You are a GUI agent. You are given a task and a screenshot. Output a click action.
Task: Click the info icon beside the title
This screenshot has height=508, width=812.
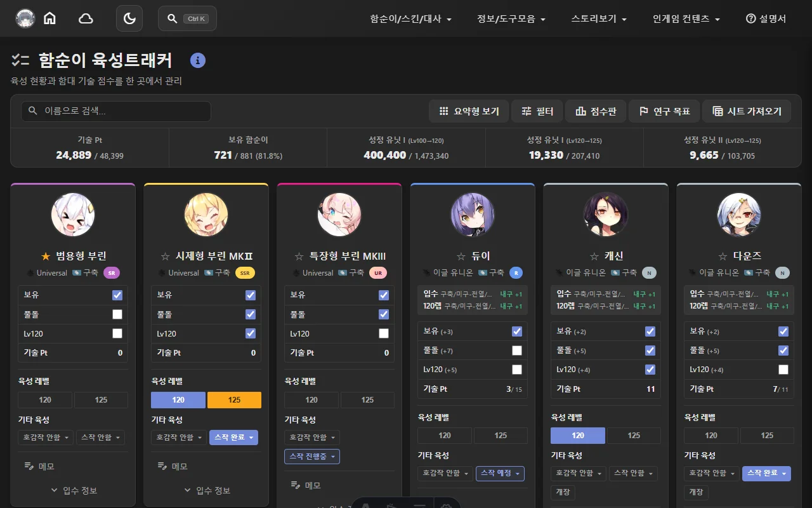(x=198, y=60)
